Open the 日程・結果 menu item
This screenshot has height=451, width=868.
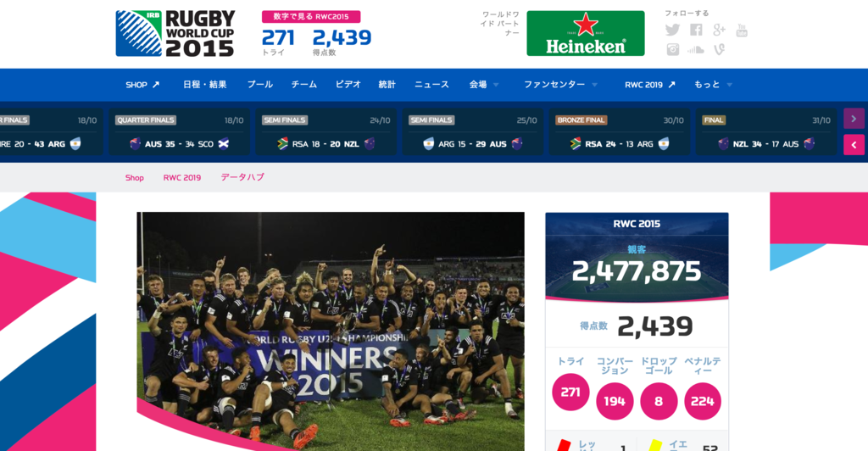[x=205, y=85]
